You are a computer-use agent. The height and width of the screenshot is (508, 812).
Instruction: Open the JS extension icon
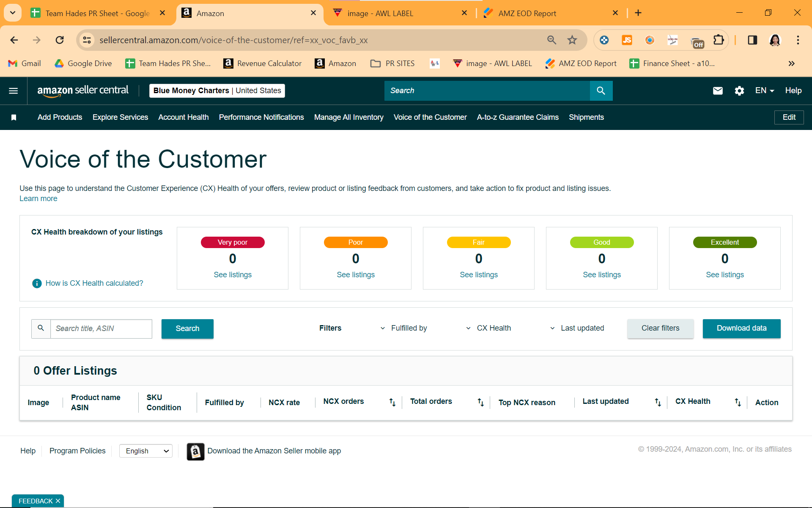click(x=627, y=40)
